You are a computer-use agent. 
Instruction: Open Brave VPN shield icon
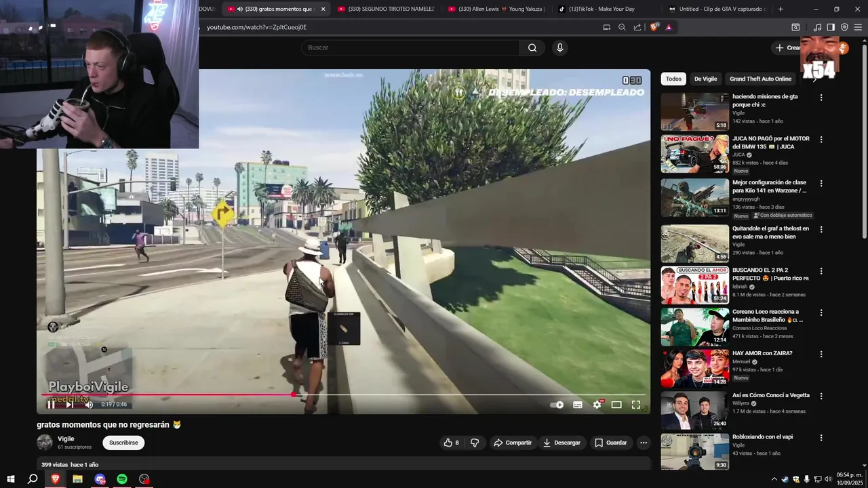[x=844, y=27]
